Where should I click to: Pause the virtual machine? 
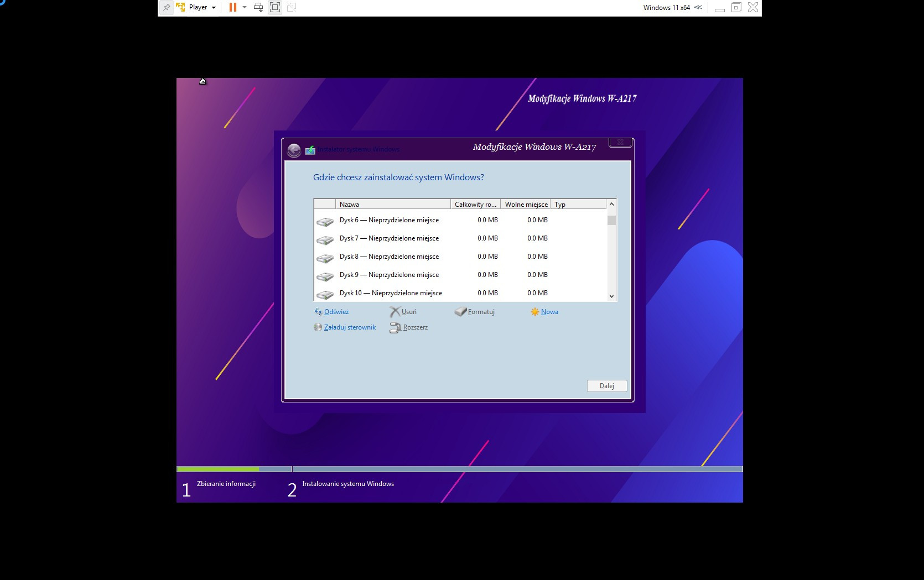click(x=233, y=8)
